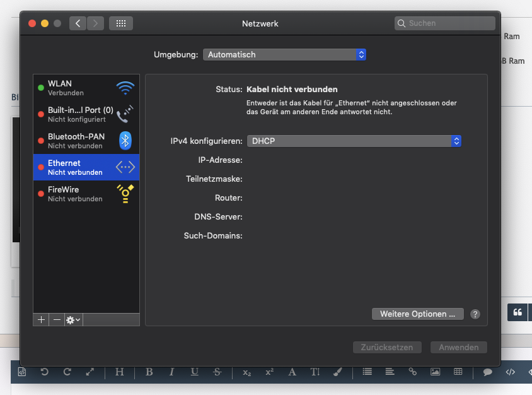Insert heading with editor H icon

point(119,372)
